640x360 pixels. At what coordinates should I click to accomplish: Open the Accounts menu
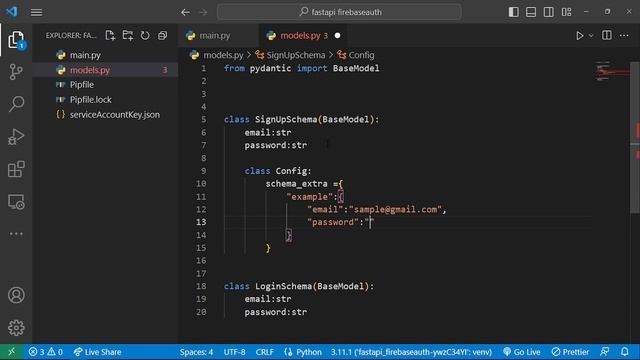(16, 295)
